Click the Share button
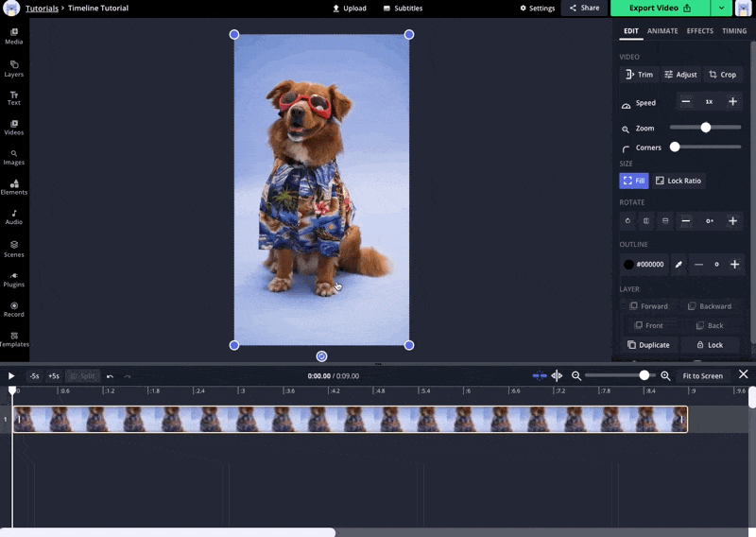The image size is (756, 537). click(x=584, y=9)
